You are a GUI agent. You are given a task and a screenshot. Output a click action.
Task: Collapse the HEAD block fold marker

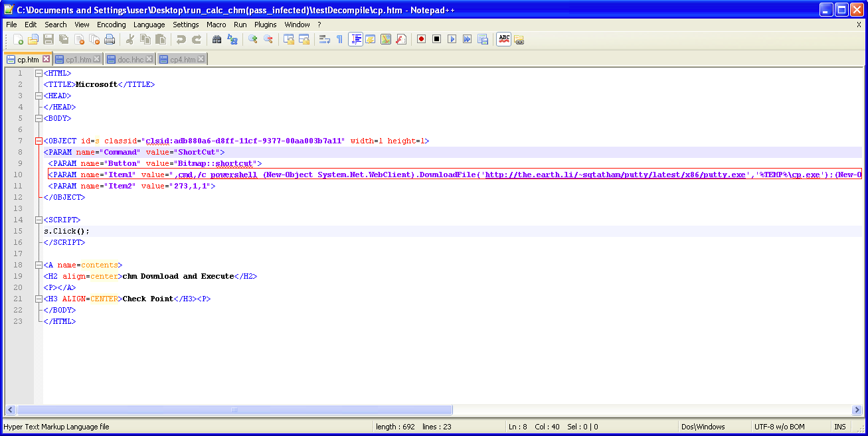coord(39,96)
